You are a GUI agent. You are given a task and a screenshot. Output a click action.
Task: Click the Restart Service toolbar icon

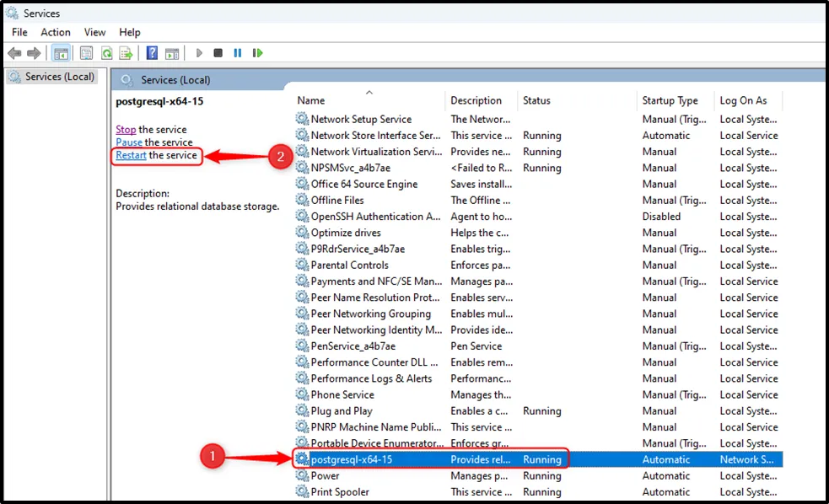[x=257, y=53]
